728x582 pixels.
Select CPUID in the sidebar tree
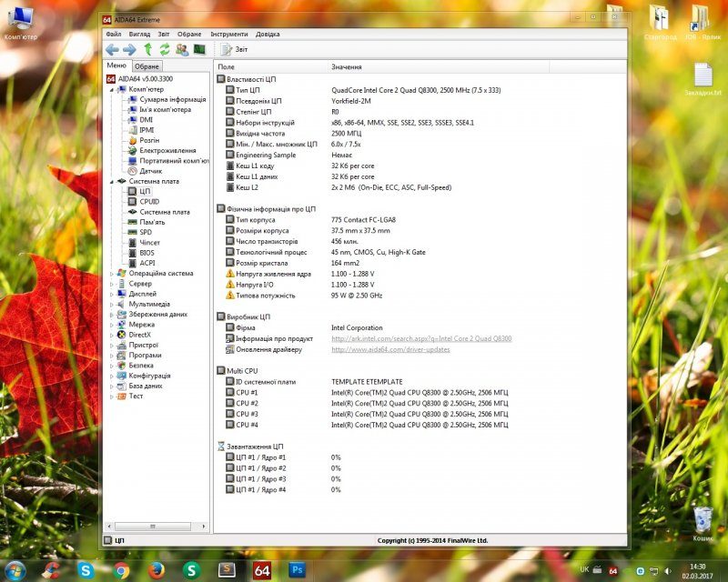pos(149,202)
